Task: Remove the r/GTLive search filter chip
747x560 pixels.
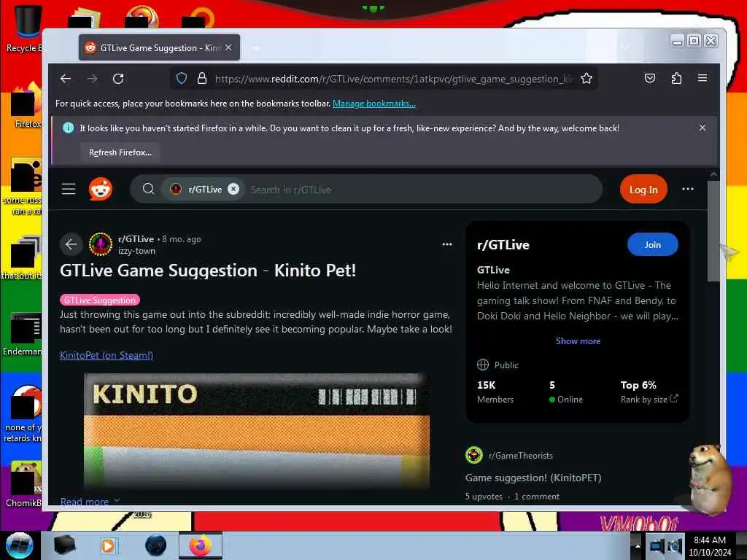Action: click(233, 189)
